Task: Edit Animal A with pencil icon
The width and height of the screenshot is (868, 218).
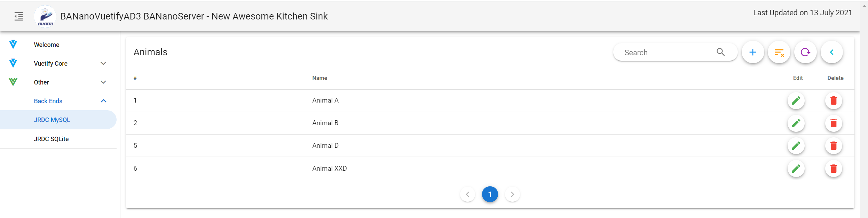Action: point(796,101)
